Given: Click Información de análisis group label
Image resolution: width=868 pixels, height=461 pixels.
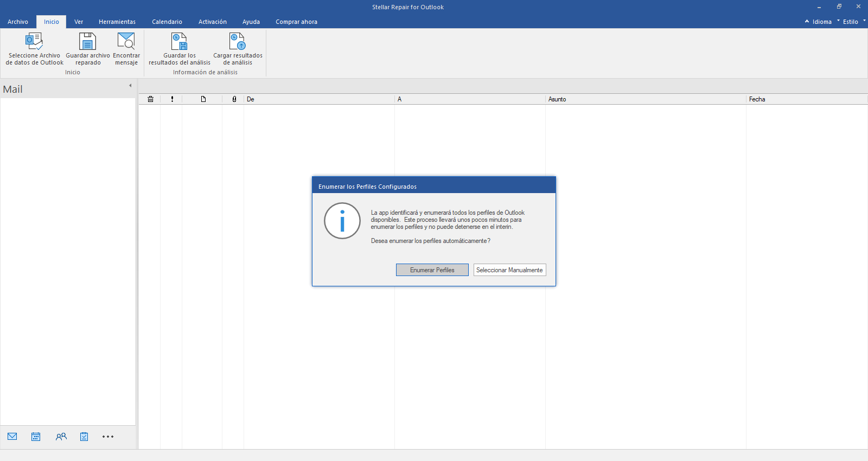Looking at the screenshot, I should pyautogui.click(x=205, y=72).
